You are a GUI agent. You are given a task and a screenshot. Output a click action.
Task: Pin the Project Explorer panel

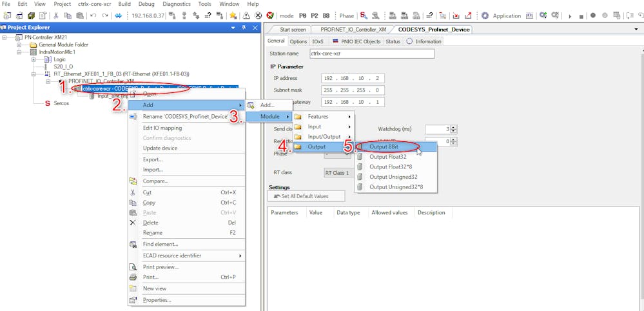click(244, 28)
